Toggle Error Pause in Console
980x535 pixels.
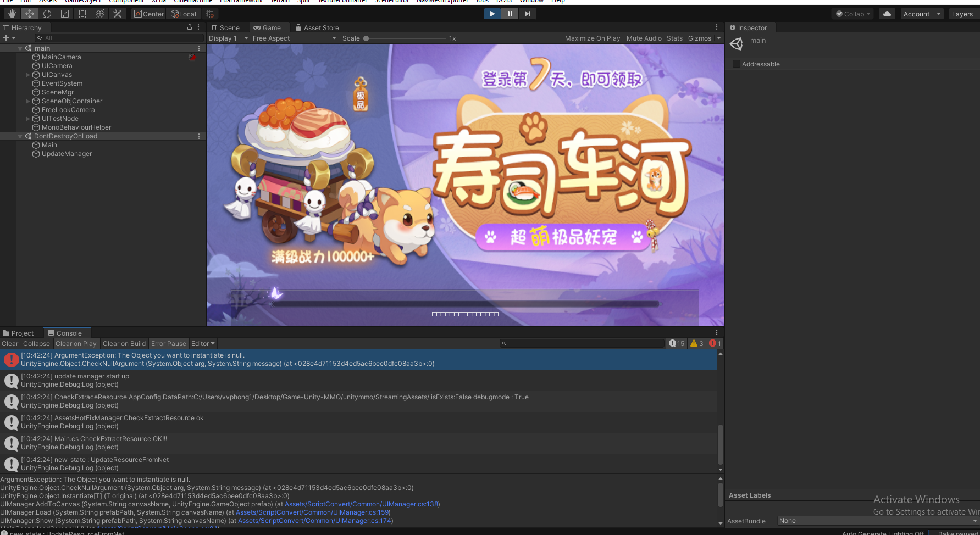[x=169, y=343]
